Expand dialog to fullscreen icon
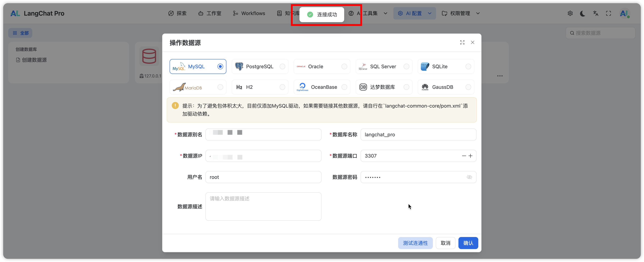This screenshot has height=262, width=644. 462,43
